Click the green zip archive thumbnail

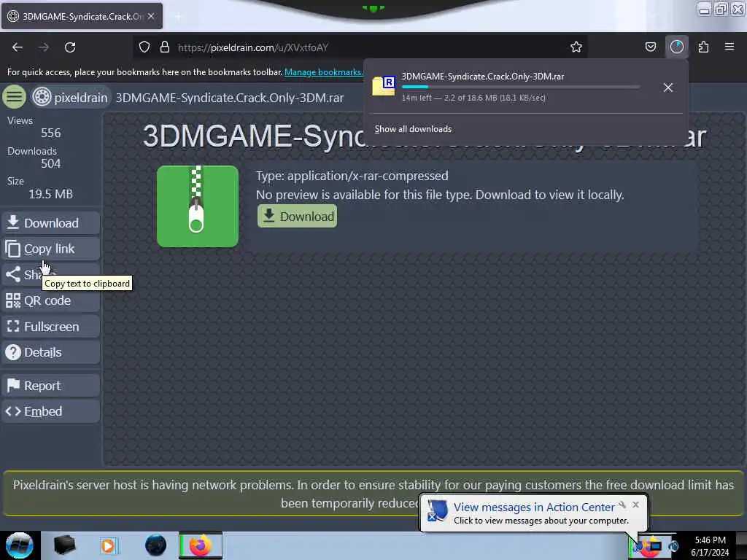pyautogui.click(x=198, y=206)
